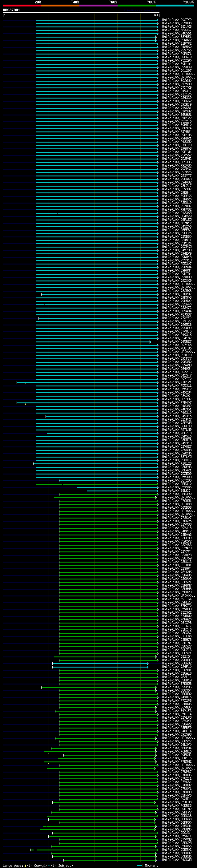Select hit label UniRef100_P49284

(176, 392)
